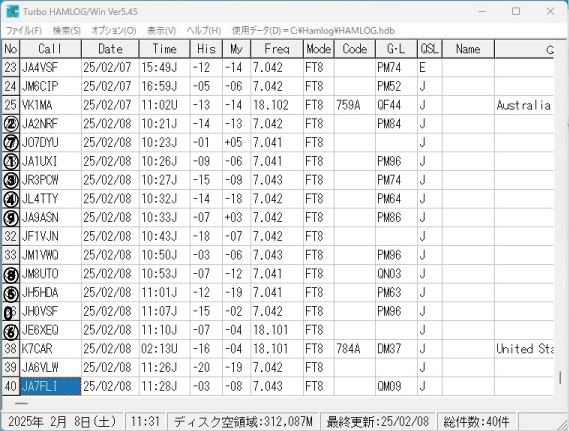The image size is (569, 431).
Task: Select callsign JM8UTO
Action: (x=40, y=274)
